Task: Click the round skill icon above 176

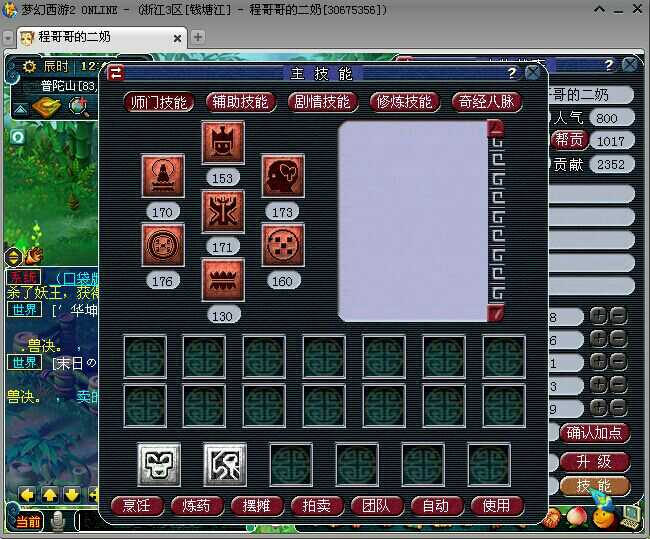Action: pos(162,245)
